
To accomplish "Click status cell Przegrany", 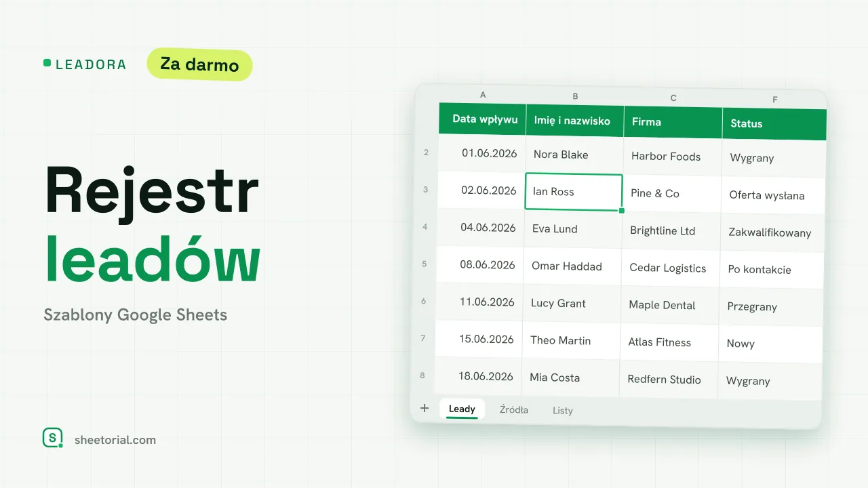I will (771, 307).
